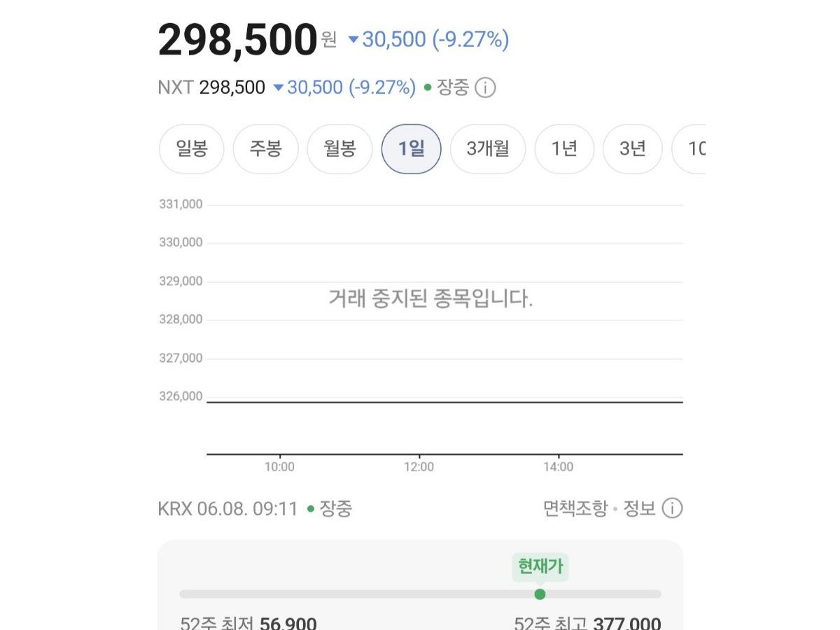
Task: Open the 면책조항 disclaimer link
Action: coord(575,508)
